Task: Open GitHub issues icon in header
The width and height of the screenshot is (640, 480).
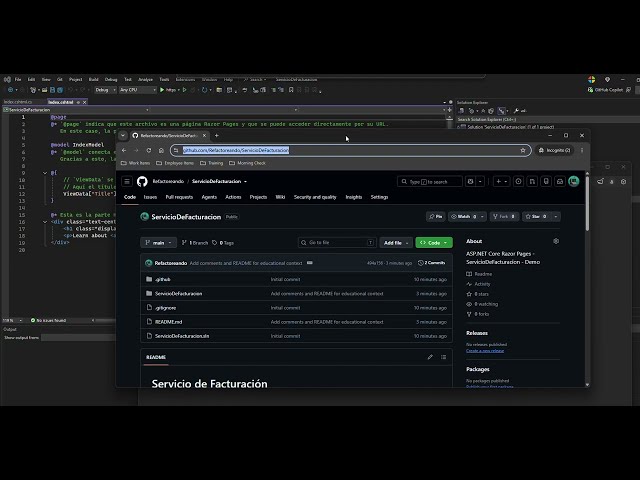Action: (518, 182)
